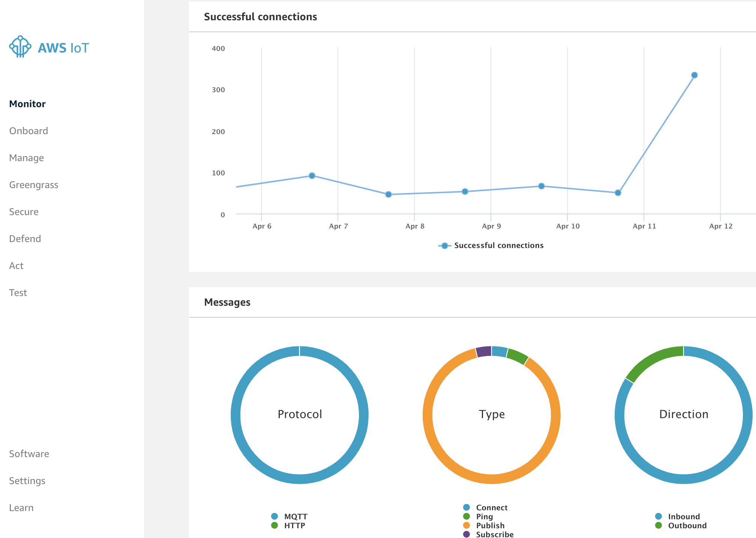The height and width of the screenshot is (538, 756).
Task: Open the Act section
Action: [x=16, y=266]
